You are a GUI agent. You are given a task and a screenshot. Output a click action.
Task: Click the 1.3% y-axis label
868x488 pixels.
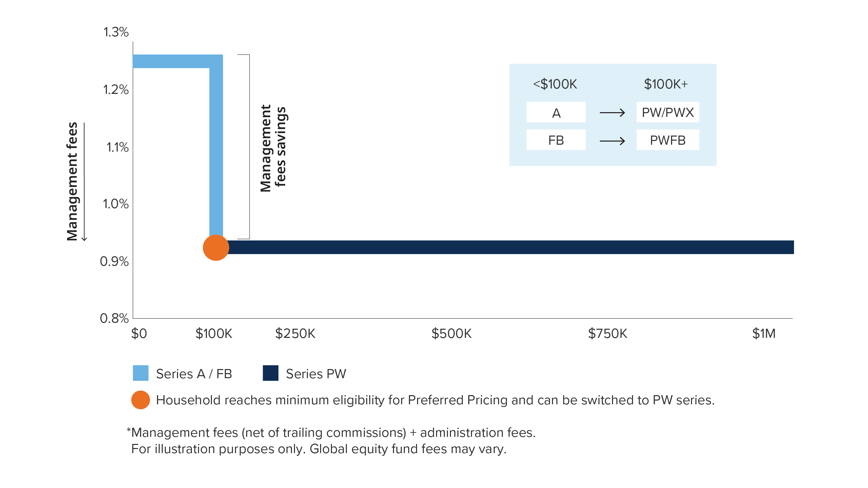pos(116,32)
